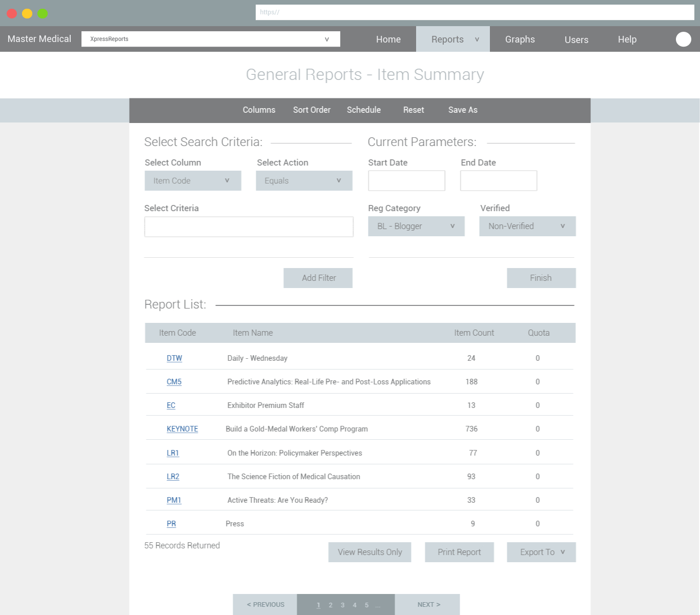Click the Select Criteria text box

point(249,227)
